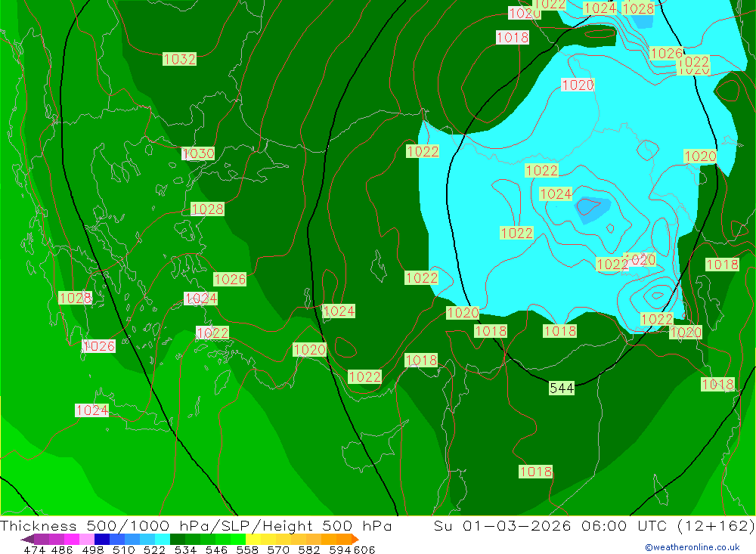Click the 558 legend value
The height and width of the screenshot is (554, 756).
point(246,549)
